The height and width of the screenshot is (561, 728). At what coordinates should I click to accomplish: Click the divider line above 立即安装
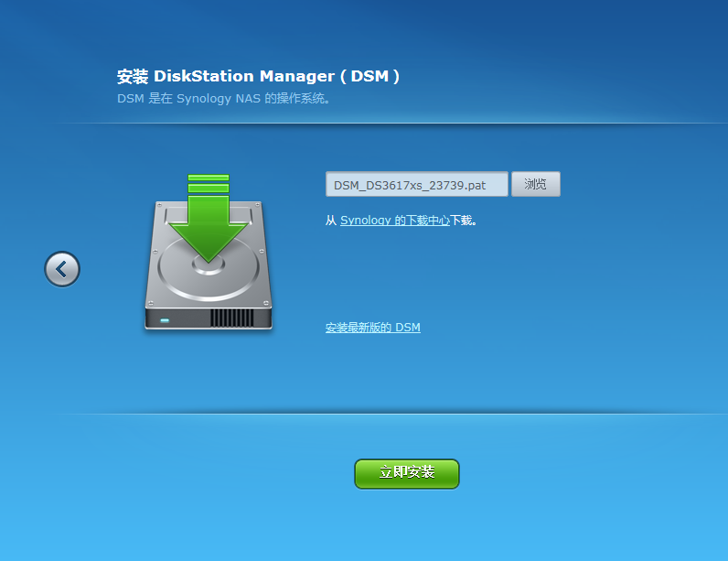[390, 414]
